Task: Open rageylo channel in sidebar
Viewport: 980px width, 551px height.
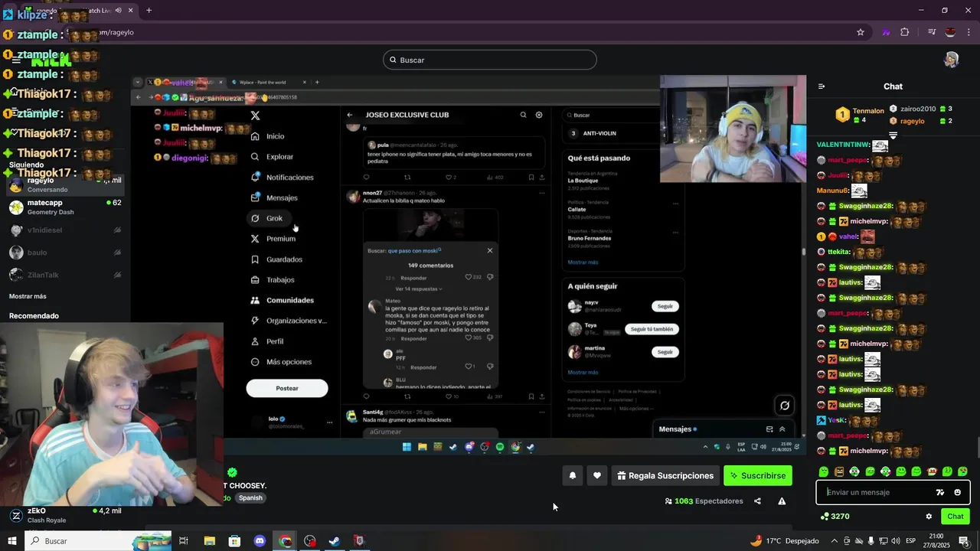Action: [65, 184]
